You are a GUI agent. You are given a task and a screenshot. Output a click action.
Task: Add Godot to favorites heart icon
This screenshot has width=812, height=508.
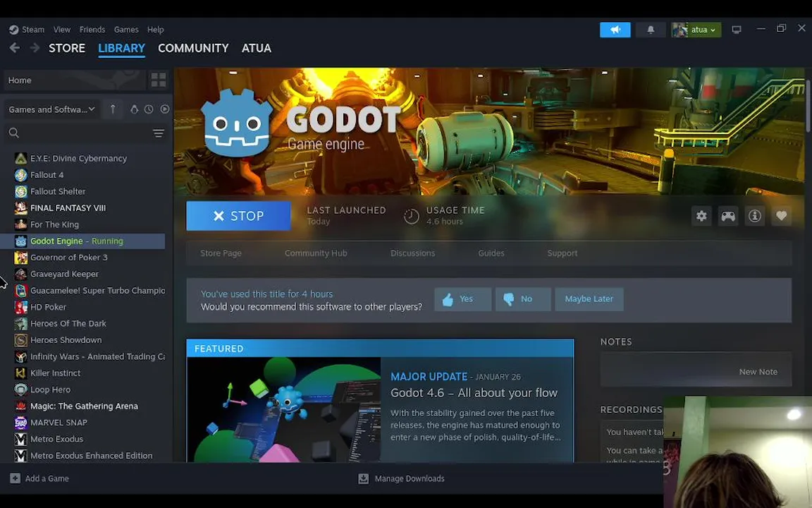782,216
